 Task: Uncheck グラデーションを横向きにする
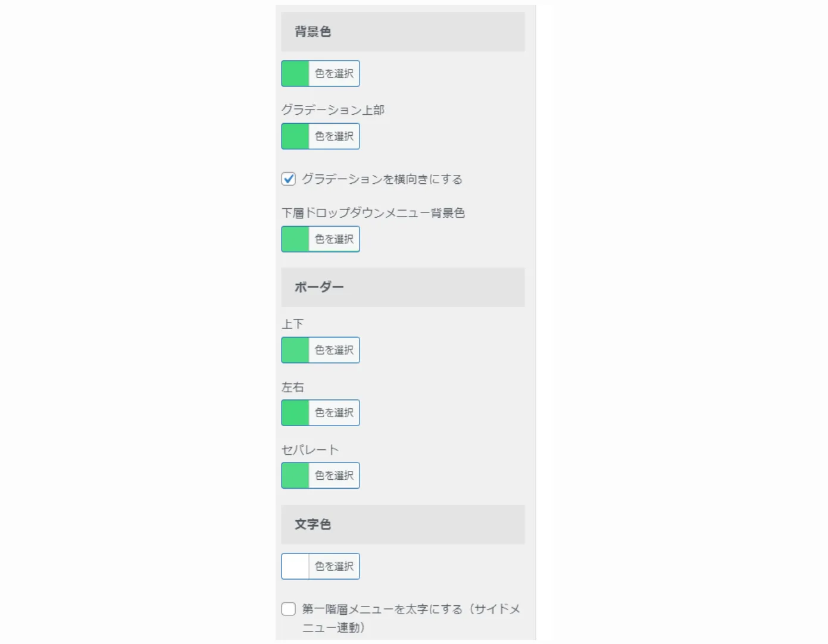click(x=288, y=178)
